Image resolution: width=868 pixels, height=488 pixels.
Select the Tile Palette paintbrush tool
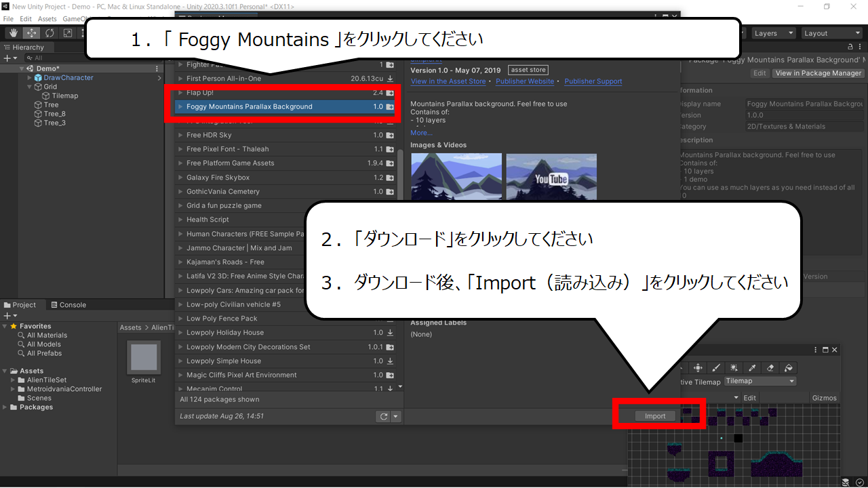(716, 367)
